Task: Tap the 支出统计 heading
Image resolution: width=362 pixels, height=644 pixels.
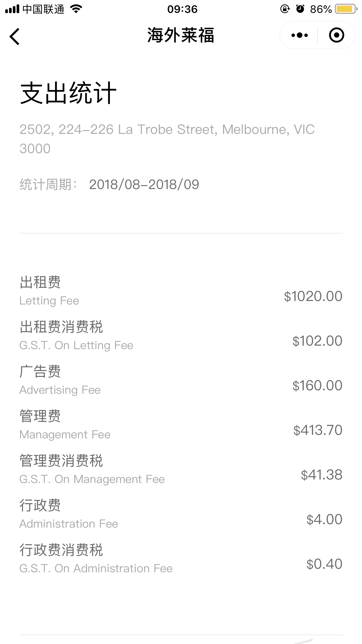Action: click(68, 93)
